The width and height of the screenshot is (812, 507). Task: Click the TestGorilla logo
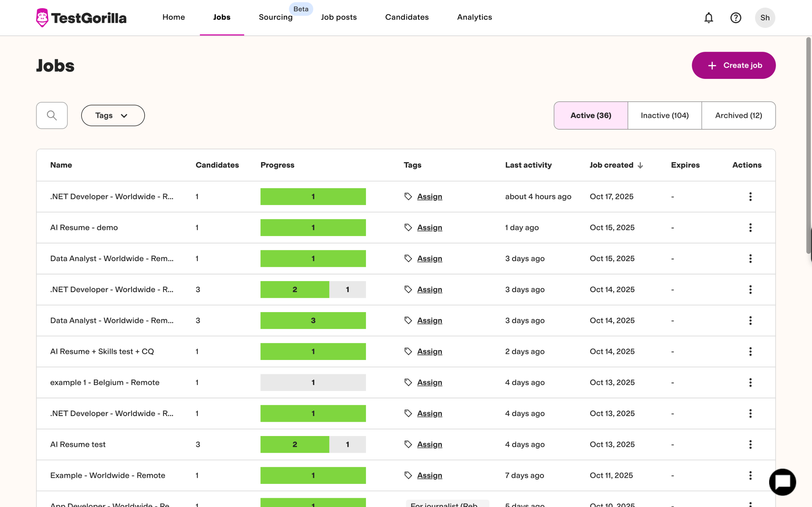click(81, 17)
